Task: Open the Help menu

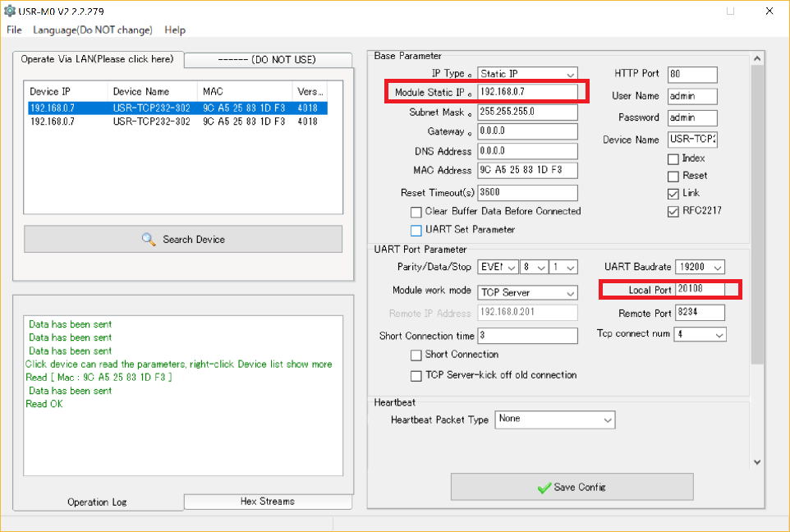Action: coord(175,30)
